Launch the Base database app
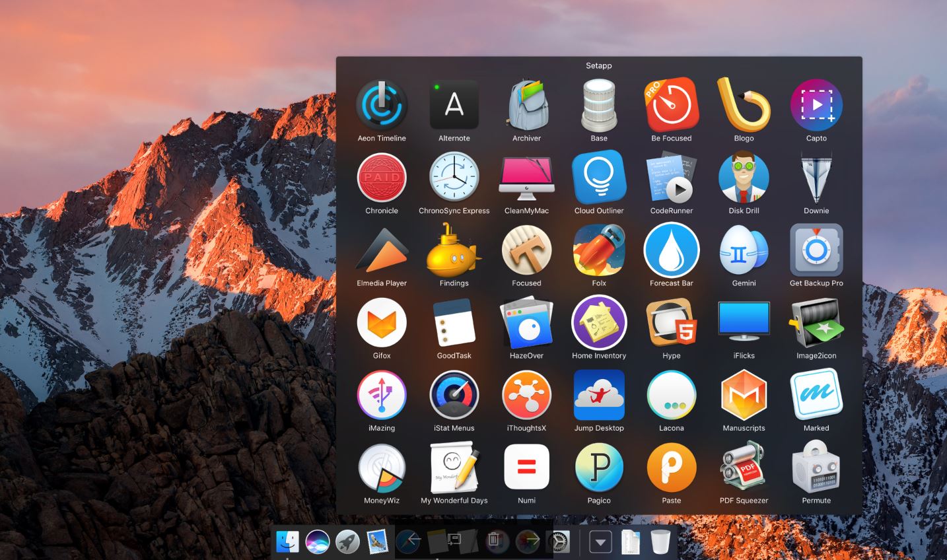 pyautogui.click(x=599, y=105)
